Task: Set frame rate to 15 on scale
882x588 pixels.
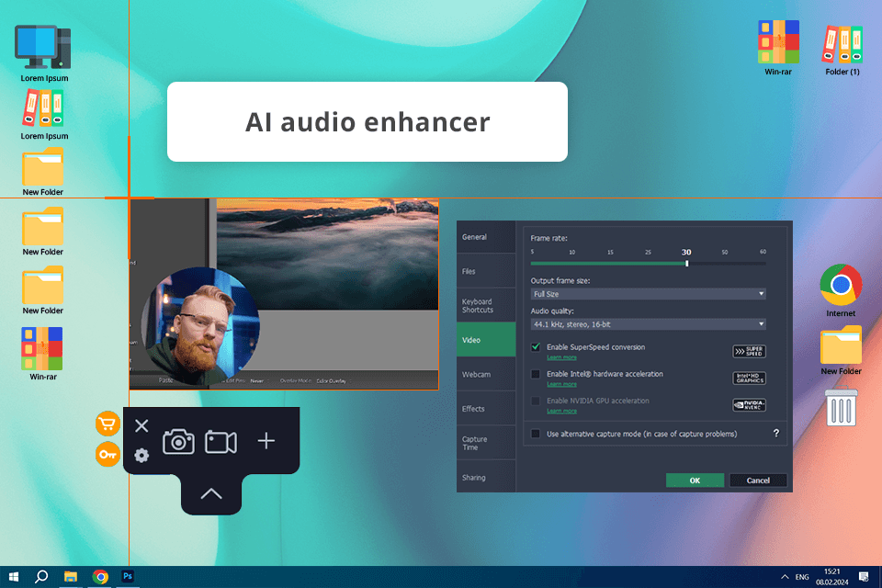Action: (610, 252)
